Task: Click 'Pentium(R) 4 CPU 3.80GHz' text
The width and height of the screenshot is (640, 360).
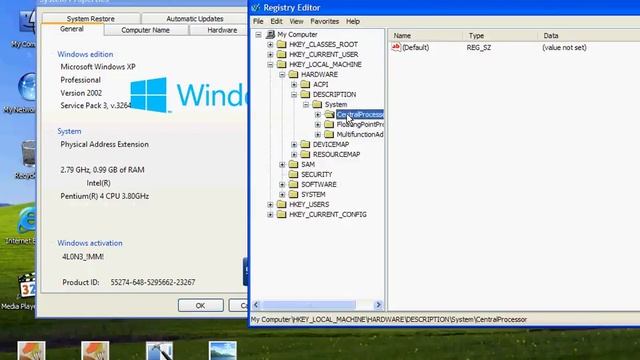Action: pyautogui.click(x=104, y=196)
